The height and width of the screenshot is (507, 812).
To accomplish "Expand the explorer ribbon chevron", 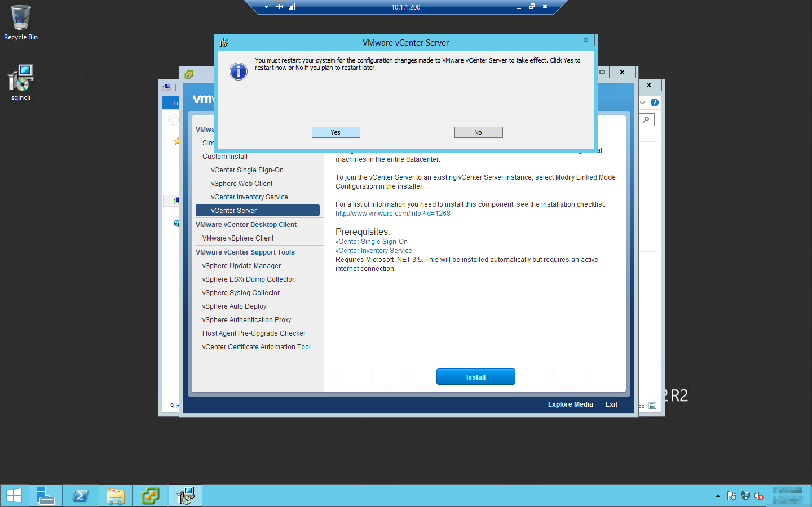I will (642, 103).
